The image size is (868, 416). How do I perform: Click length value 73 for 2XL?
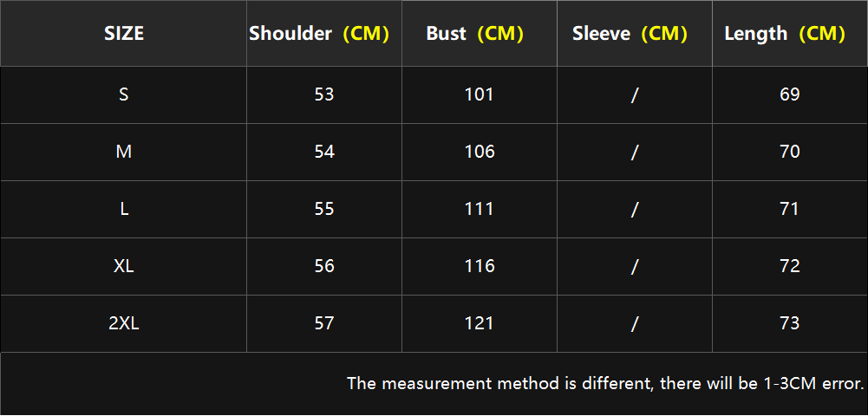click(x=790, y=323)
